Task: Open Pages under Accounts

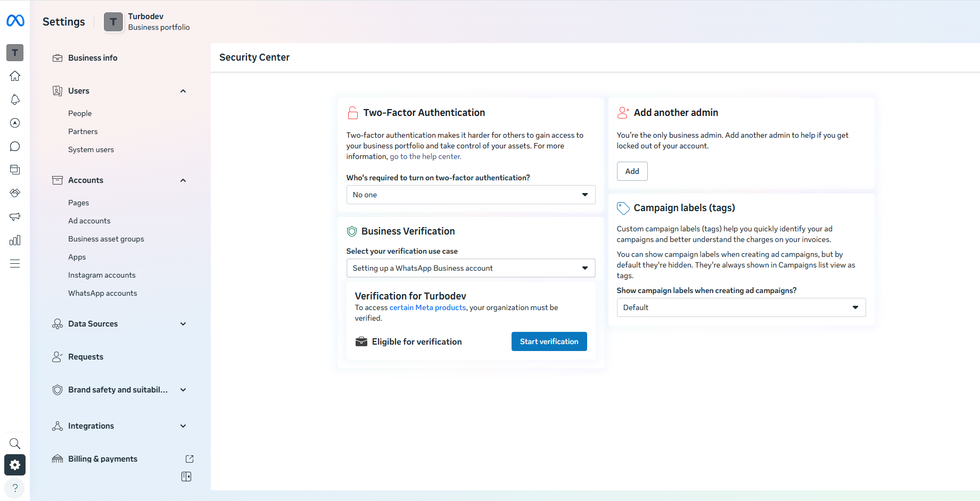Action: pos(78,203)
